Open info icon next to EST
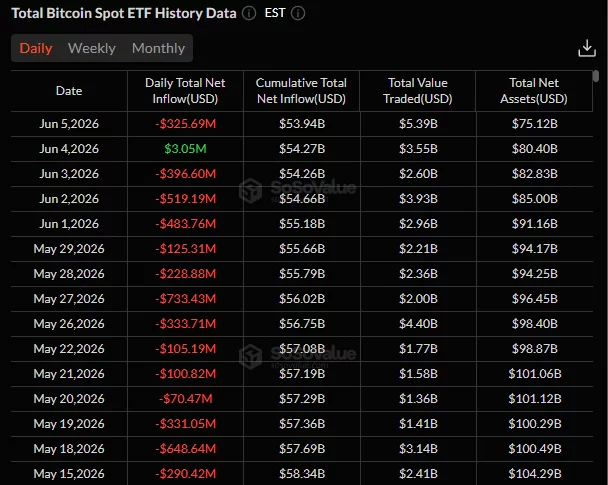Viewport: 608px width, 485px height. (298, 13)
